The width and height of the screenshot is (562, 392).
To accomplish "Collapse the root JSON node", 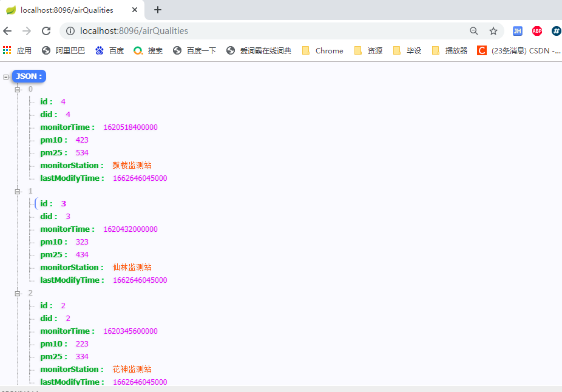I will pyautogui.click(x=6, y=77).
